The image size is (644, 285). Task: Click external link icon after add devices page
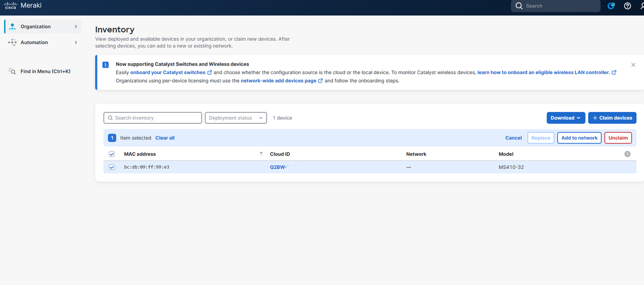(x=320, y=81)
